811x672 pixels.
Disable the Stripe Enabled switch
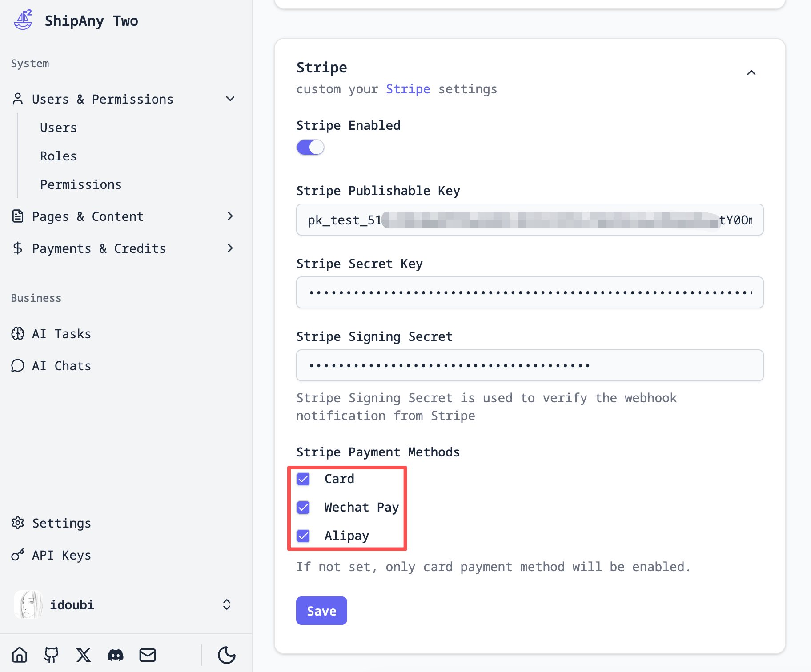point(310,147)
